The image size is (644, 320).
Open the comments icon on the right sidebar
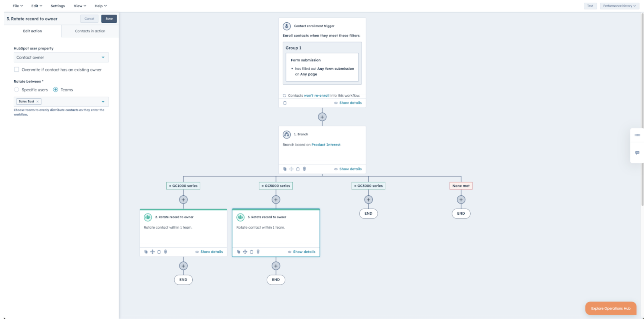(x=637, y=153)
